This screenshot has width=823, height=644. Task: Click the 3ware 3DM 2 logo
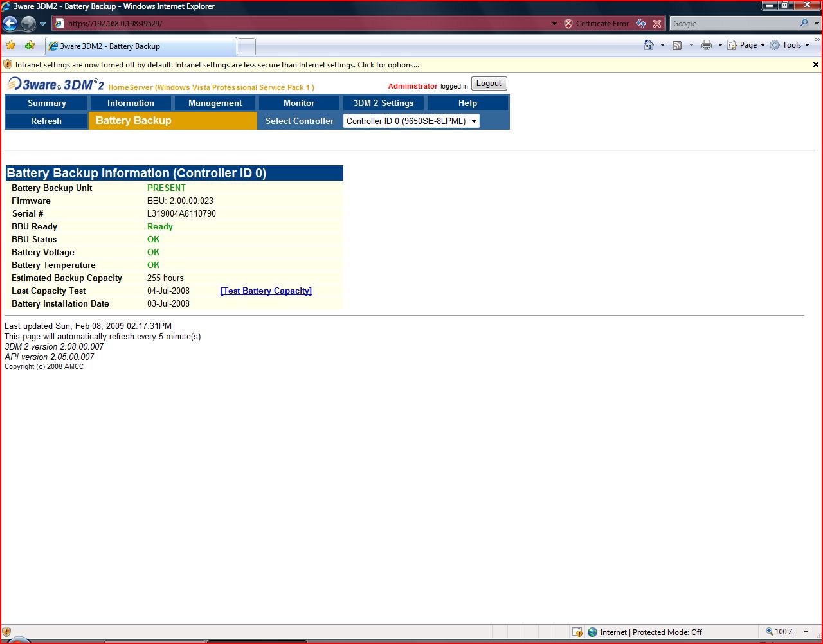pos(55,85)
